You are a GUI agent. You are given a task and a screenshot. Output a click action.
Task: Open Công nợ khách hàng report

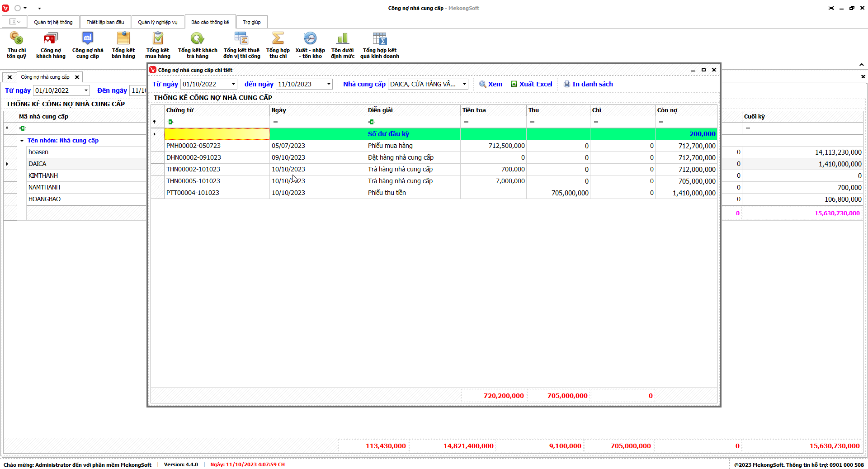(51, 45)
